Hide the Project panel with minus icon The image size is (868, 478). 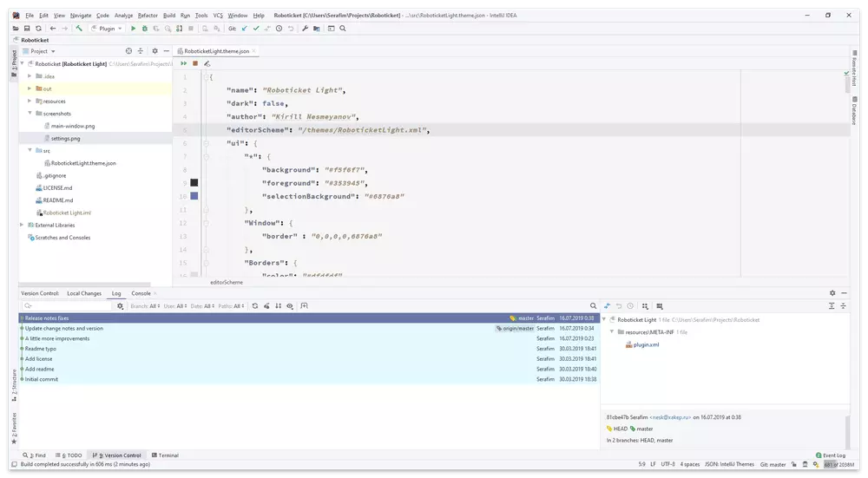tap(166, 51)
